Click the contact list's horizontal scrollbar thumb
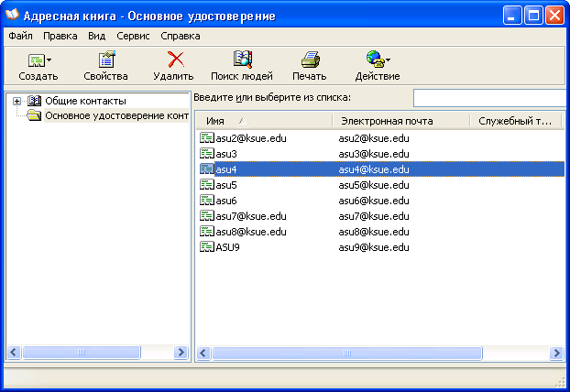The height and width of the screenshot is (392, 570). (x=347, y=353)
